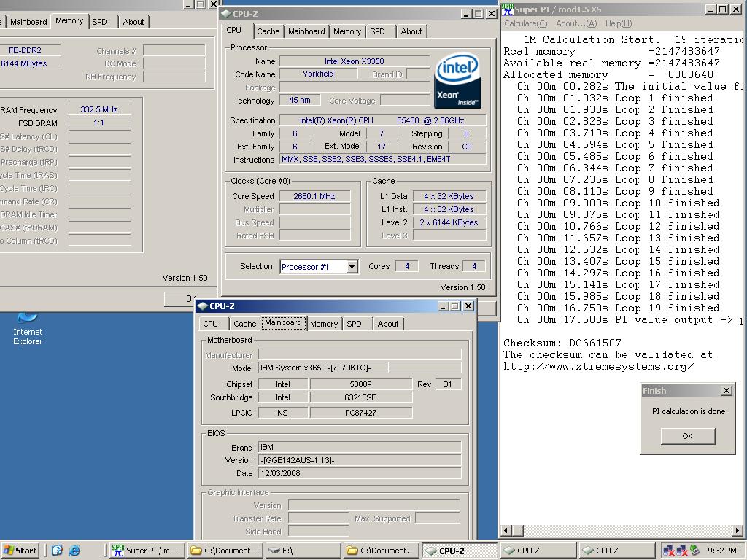Viewport: 747px width, 560px height.
Task: Click the FSB:DRAM 1:1 value
Action: 99,122
